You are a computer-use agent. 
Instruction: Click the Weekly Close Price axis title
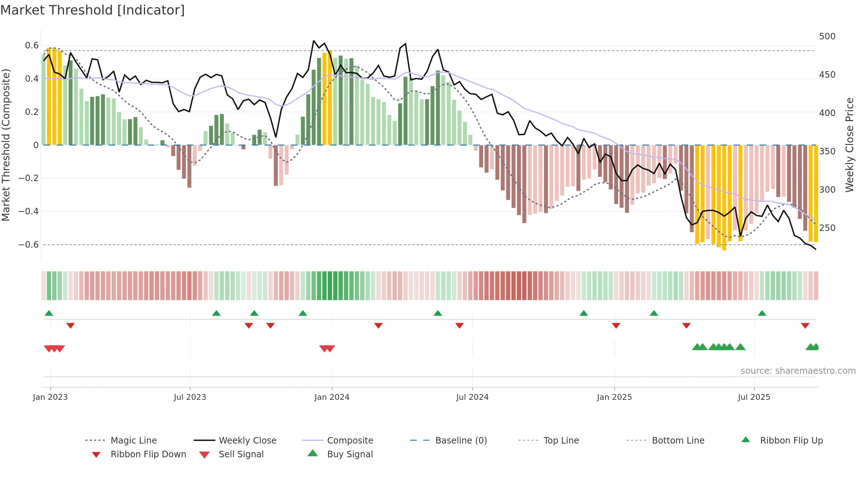point(850,145)
